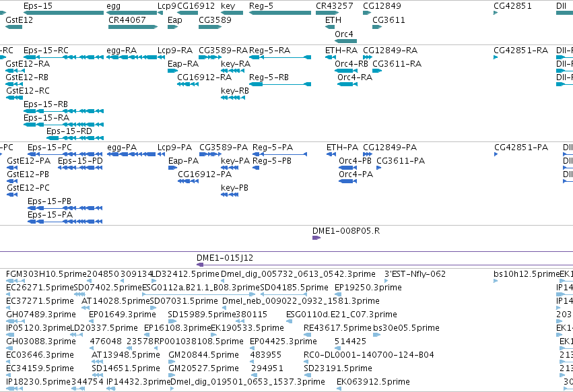
Task: Select the RE43617.5prime EST label
Action: pyautogui.click(x=337, y=328)
